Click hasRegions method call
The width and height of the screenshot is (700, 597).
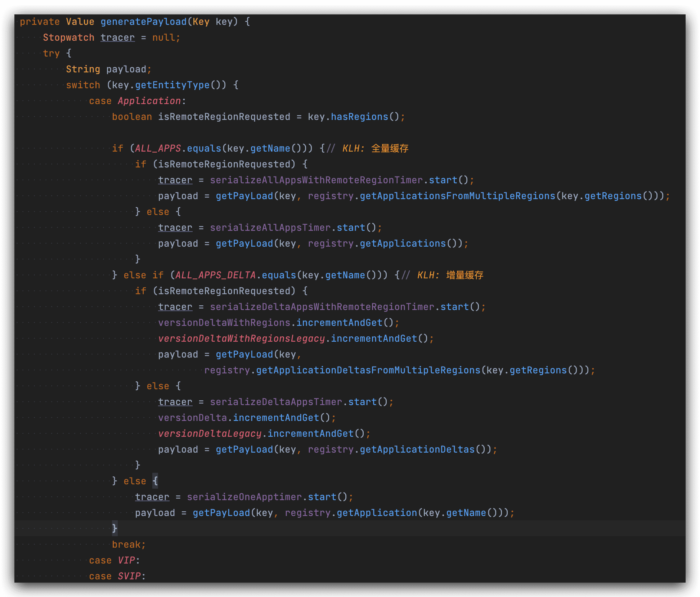point(360,117)
